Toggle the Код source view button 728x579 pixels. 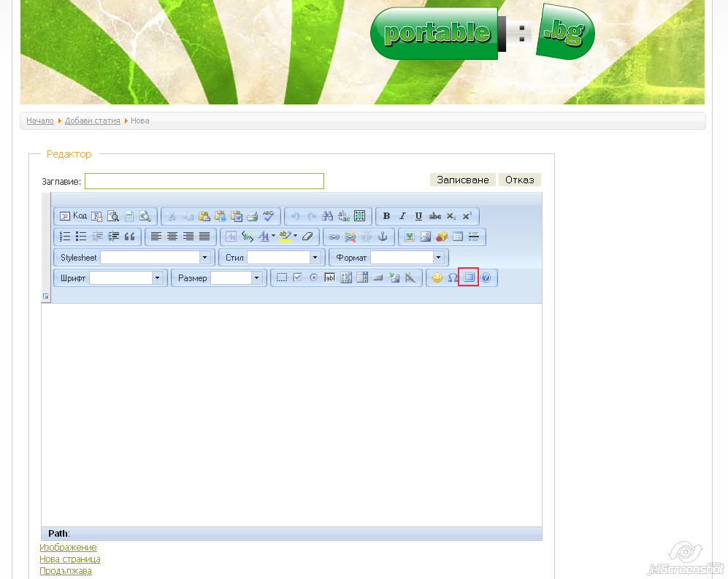point(73,216)
